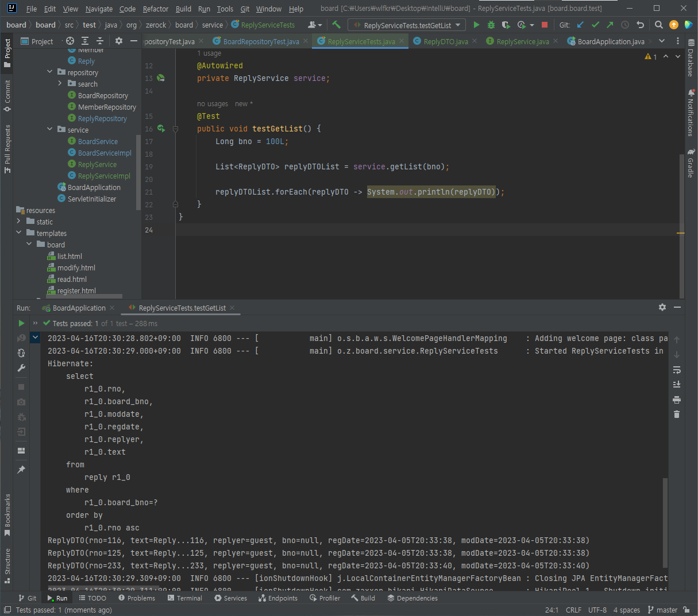
Task: Click the pin tab icon in Run panel
Action: coord(21,470)
